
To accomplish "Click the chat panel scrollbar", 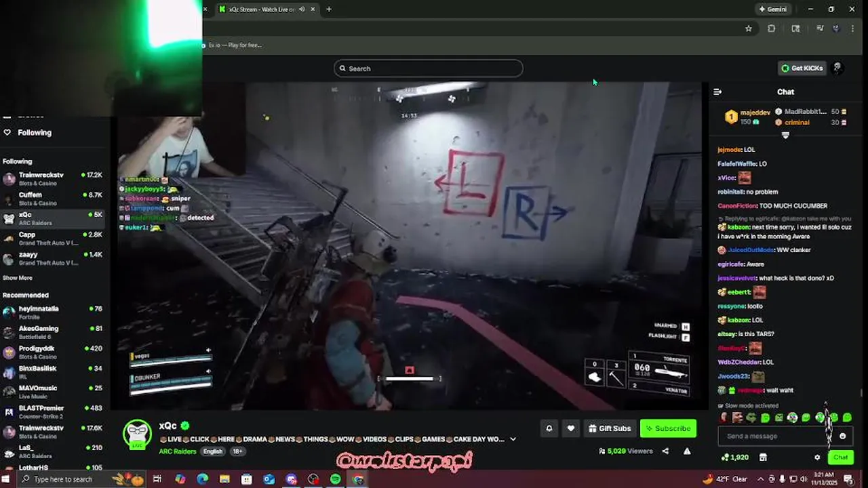I will (862, 393).
